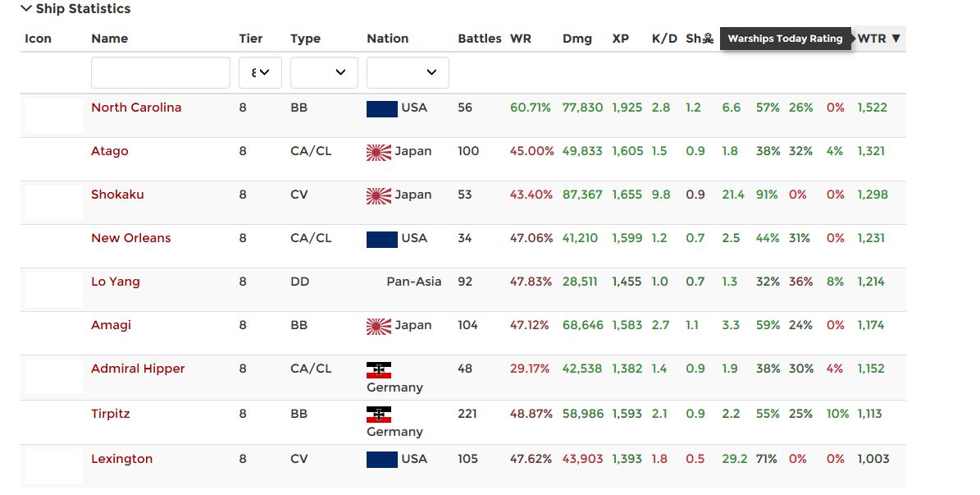Click the USA flag in Lexington row

tap(381, 460)
